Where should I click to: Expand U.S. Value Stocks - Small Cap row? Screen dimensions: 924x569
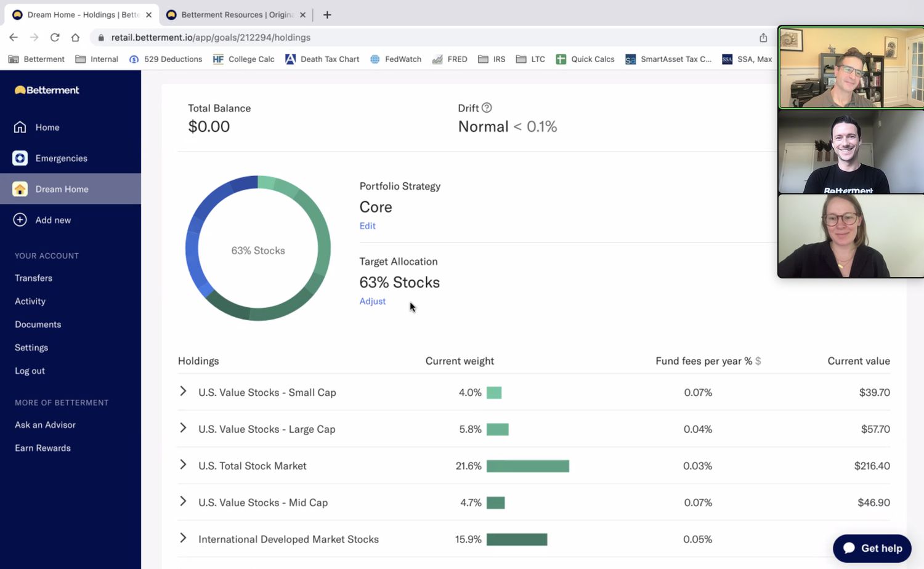coord(183,391)
